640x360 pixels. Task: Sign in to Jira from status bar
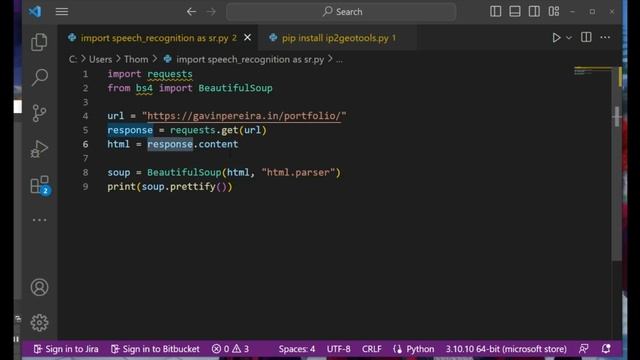66,349
